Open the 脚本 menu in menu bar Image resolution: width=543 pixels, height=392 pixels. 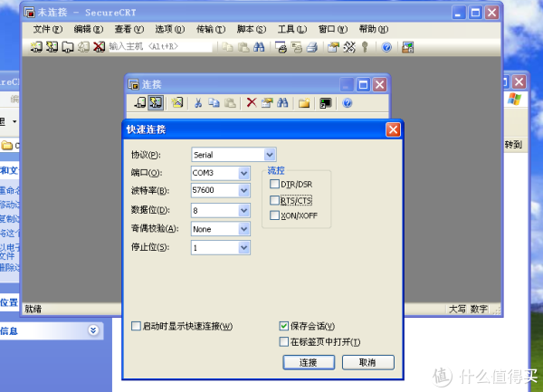tap(251, 29)
